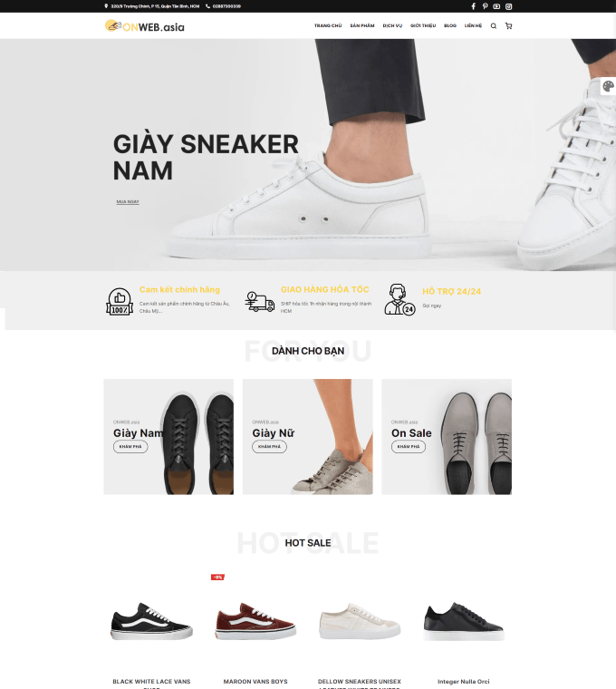Screen dimensions: 616x689
Task: Click the delivery truck icon
Action: click(x=259, y=301)
